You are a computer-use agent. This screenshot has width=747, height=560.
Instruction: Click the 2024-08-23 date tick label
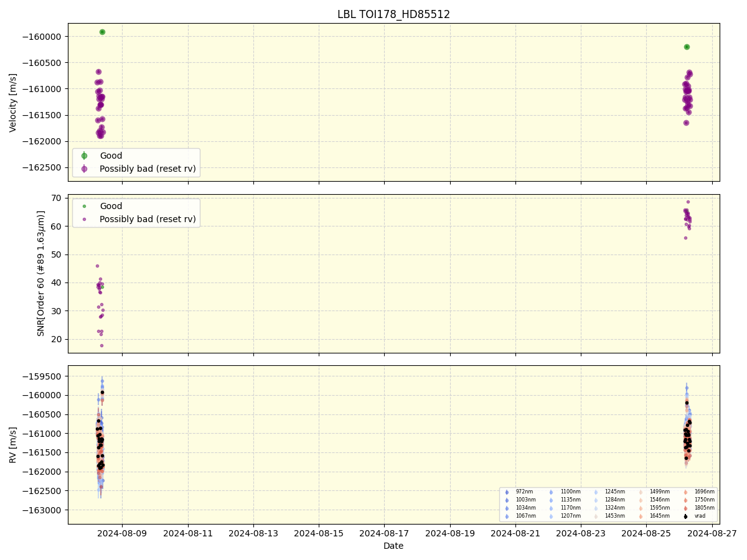tap(581, 533)
